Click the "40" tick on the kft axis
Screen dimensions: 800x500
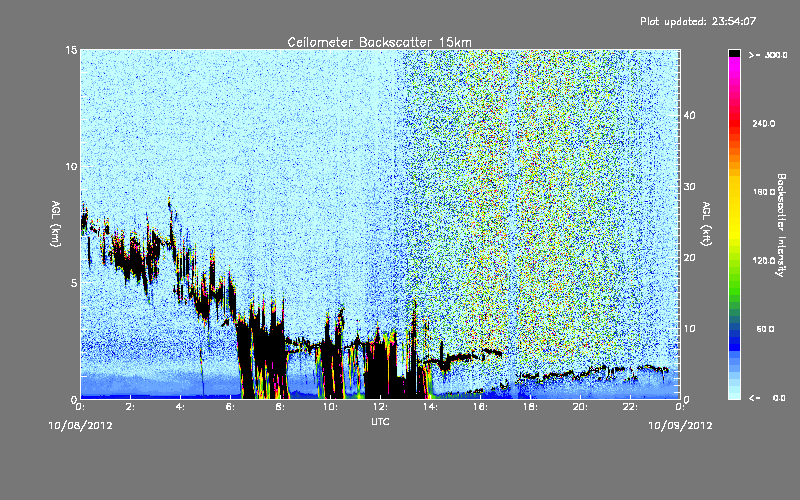pos(689,115)
